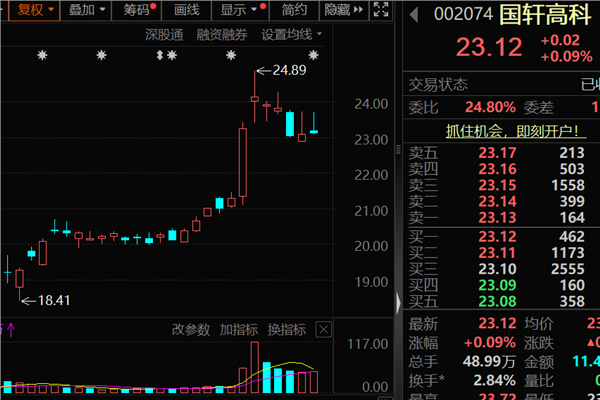This screenshot has height=400, width=600.
Task: Click 加指标 to add an indicator
Action: tap(239, 330)
